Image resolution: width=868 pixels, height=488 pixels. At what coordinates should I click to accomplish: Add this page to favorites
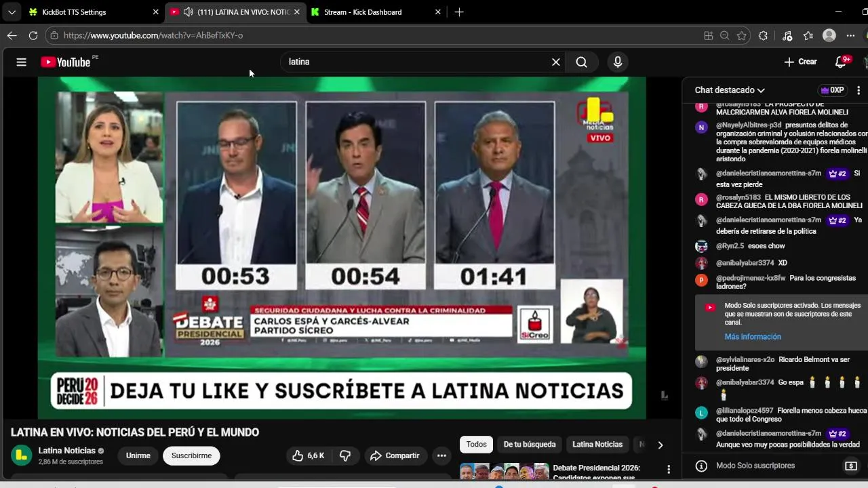[x=742, y=35]
